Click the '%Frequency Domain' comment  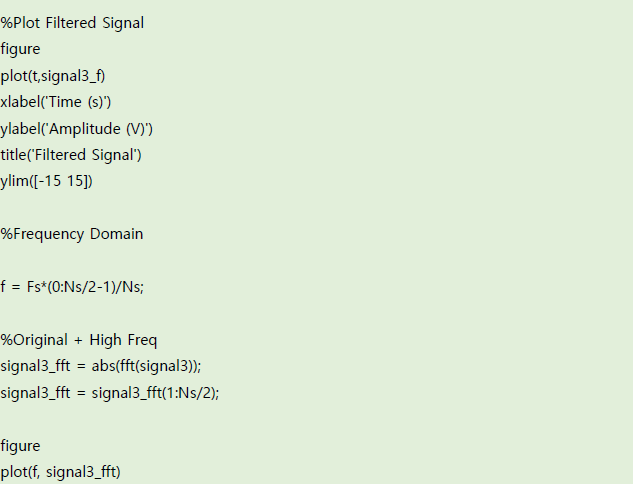72,234
